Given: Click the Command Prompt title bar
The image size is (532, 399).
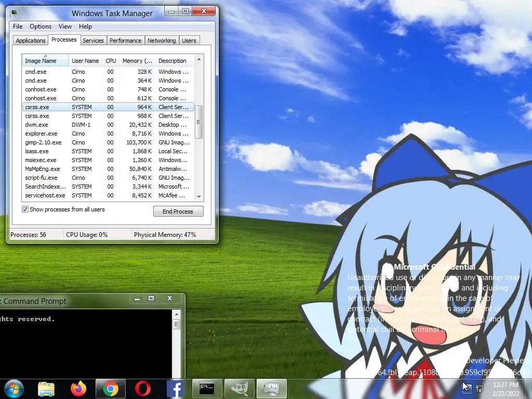Looking at the screenshot, I should tap(64, 301).
